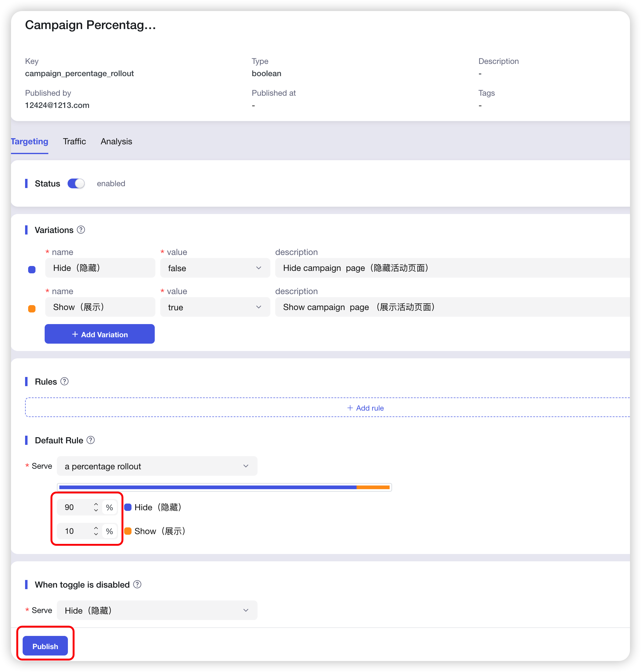The width and height of the screenshot is (641, 672).
Task: Click Default Rule help question icon
Action: [91, 440]
